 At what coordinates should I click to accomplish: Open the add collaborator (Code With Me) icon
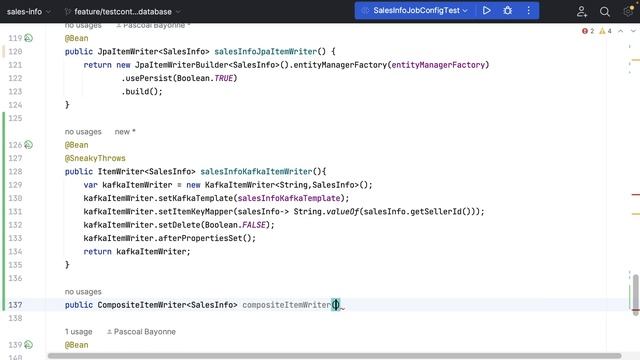[x=582, y=11]
